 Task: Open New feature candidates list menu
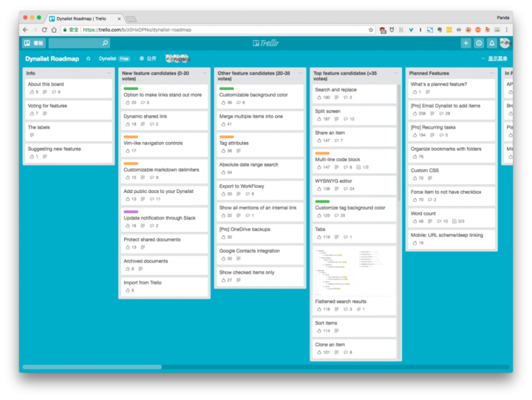click(x=205, y=73)
